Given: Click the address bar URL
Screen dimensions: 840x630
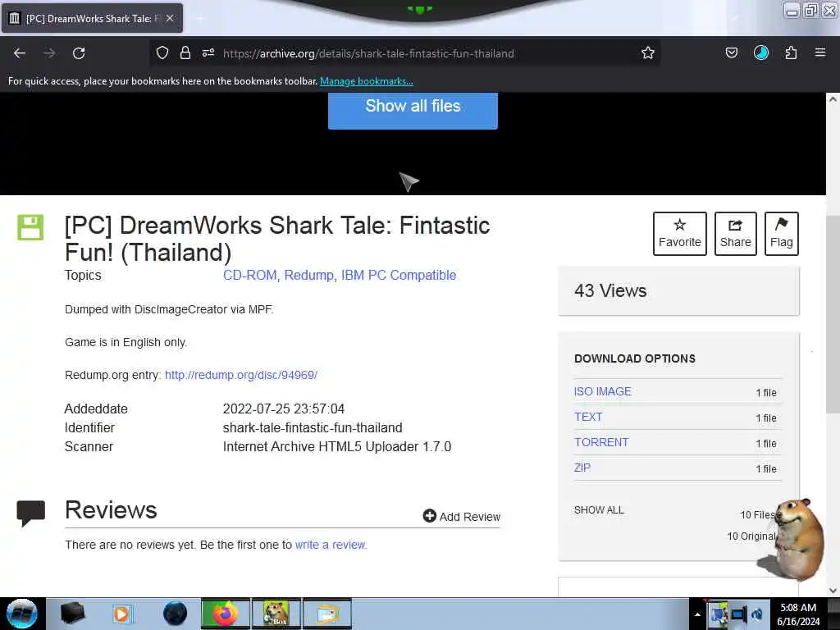Looking at the screenshot, I should pyautogui.click(x=368, y=53).
